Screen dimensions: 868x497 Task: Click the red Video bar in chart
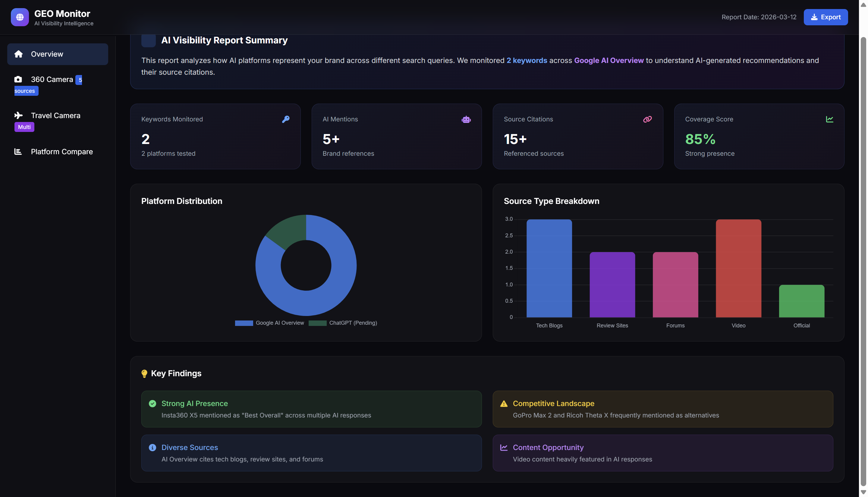(x=738, y=268)
